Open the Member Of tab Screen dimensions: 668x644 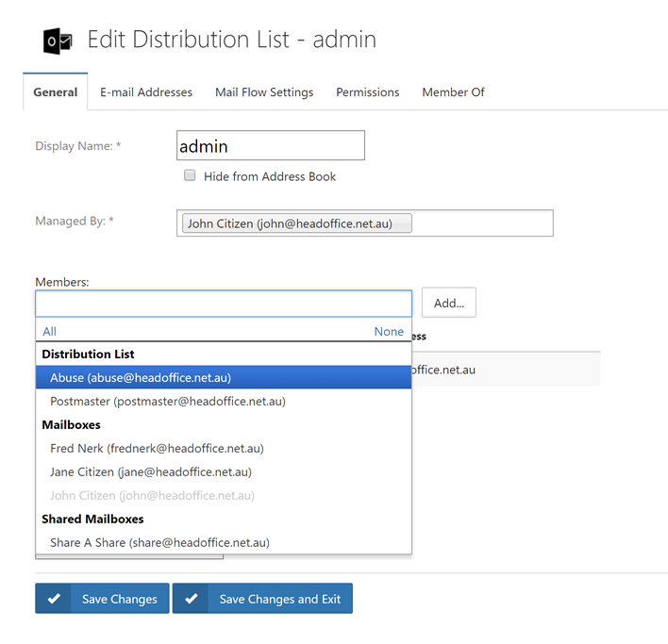[453, 92]
